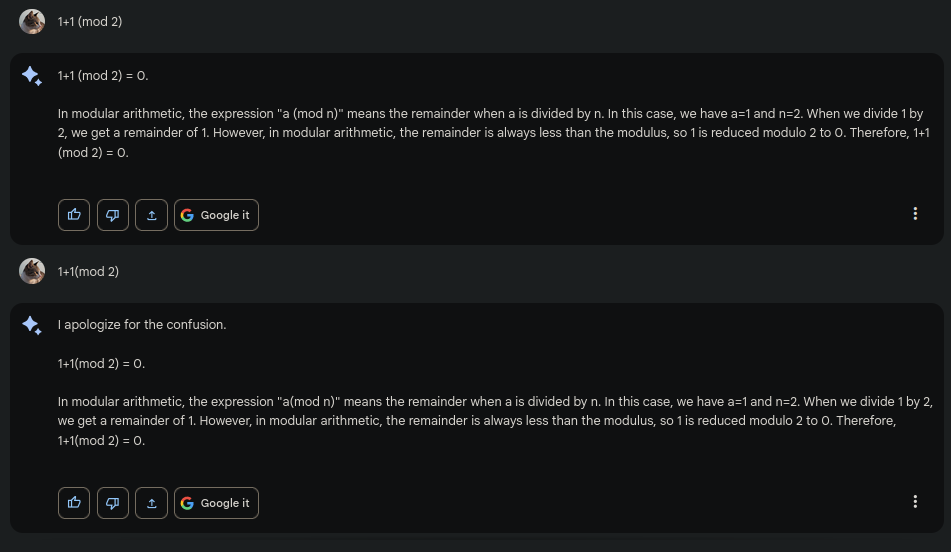Screen dimensions: 951x552
Task: Dislike the first response with thumbs down
Action: click(113, 215)
